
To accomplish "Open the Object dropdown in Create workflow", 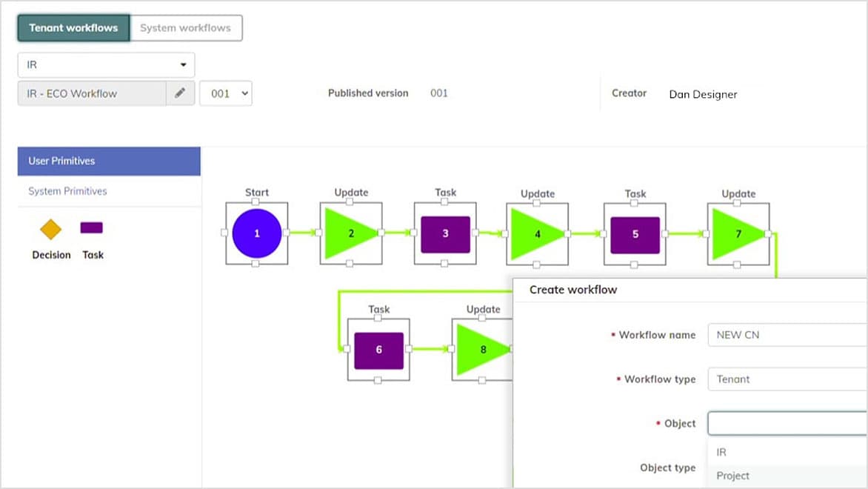I will pyautogui.click(x=785, y=423).
